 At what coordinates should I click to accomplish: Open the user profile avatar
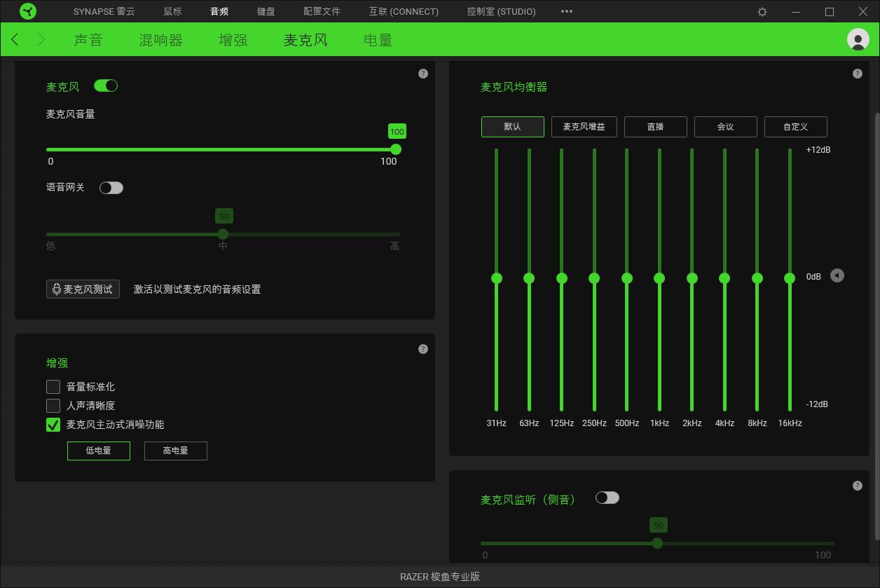pos(858,39)
